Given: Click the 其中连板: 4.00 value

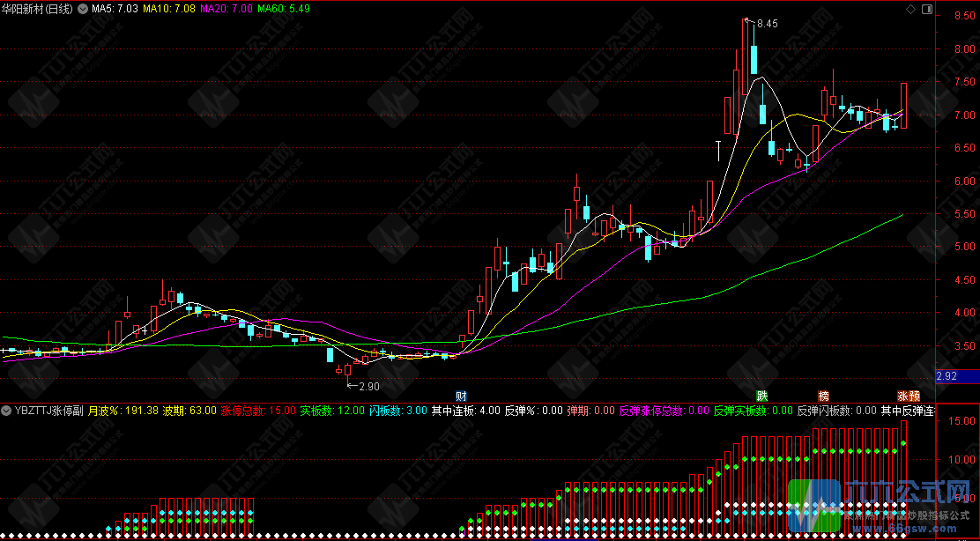Looking at the screenshot, I should 466,411.
